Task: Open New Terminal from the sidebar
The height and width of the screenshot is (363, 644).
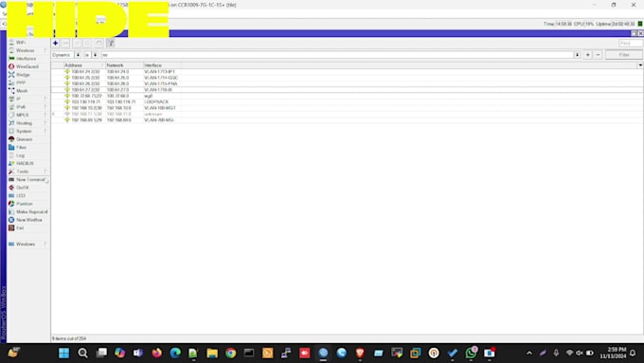Action: point(30,180)
